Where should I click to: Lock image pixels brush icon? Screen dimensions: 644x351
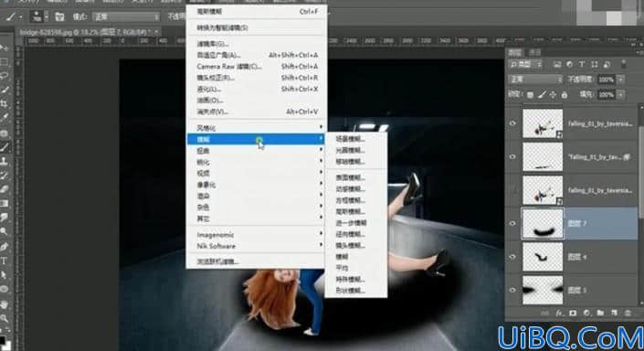542,95
